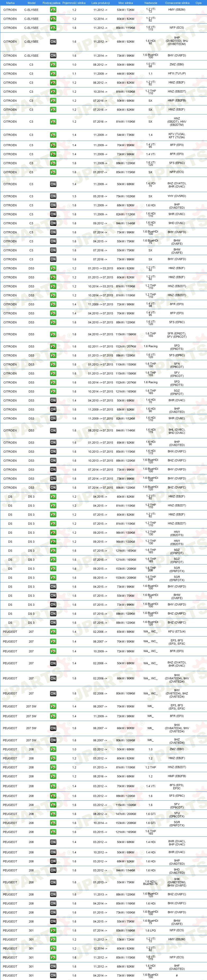Click the Model column header
This screenshot has height=980, width=207.
(31, 3)
